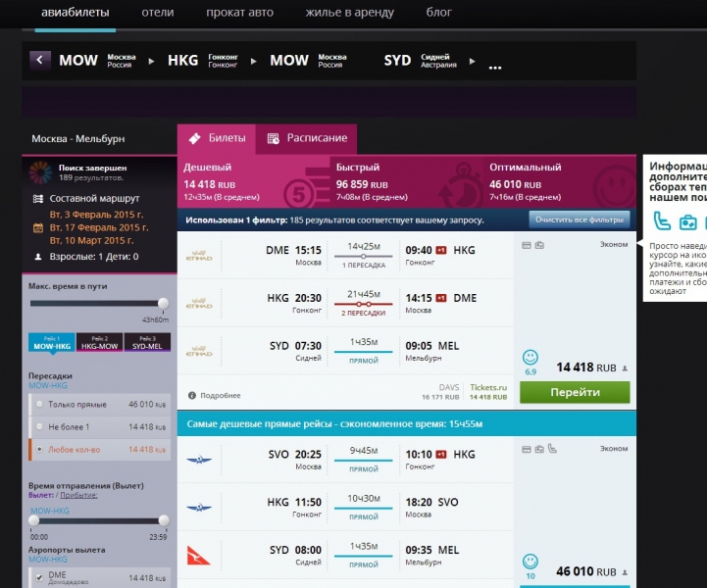The height and width of the screenshot is (588, 707).
Task: Select the 'Только прямые' radio option
Action: [x=39, y=404]
